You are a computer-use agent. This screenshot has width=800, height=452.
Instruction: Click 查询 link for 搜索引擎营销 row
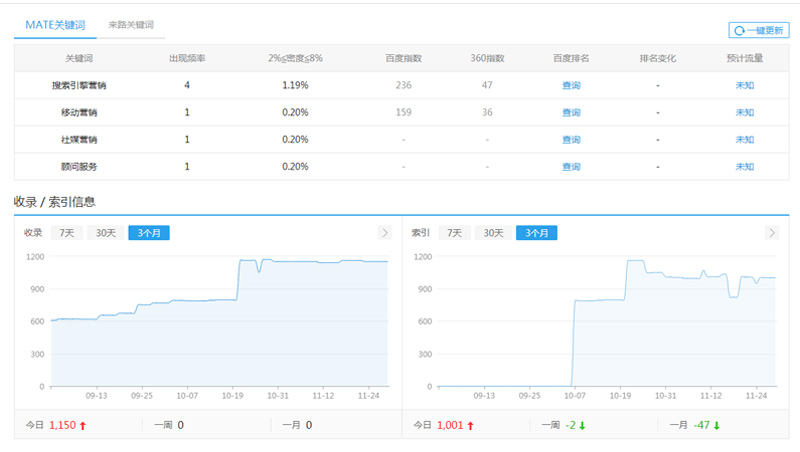tap(570, 85)
